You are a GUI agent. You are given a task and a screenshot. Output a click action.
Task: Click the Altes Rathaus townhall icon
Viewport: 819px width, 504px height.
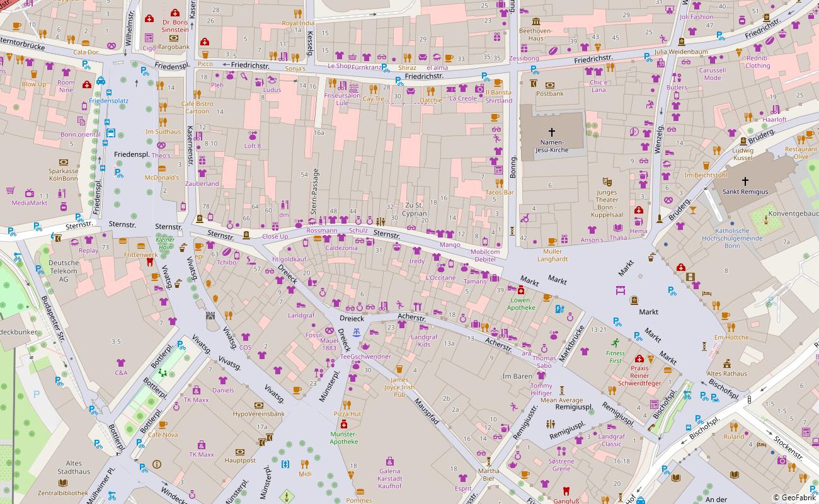tap(726, 364)
